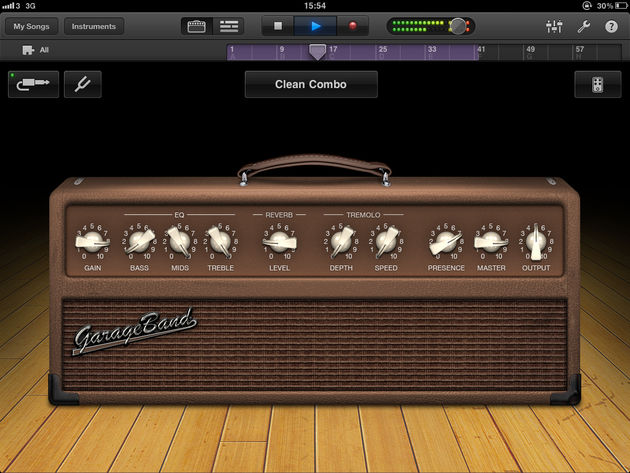The height and width of the screenshot is (473, 630).
Task: Switch to the amp instrument view
Action: point(196,27)
